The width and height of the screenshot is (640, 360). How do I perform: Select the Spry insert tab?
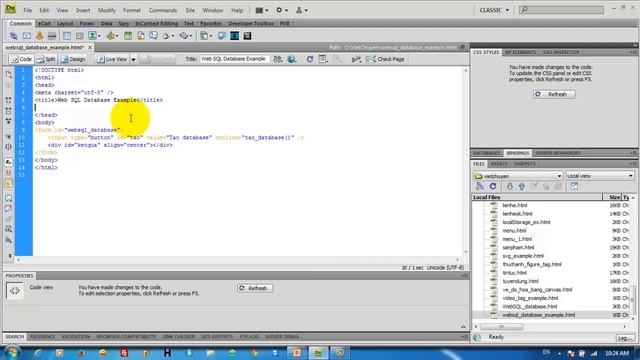pos(124,24)
